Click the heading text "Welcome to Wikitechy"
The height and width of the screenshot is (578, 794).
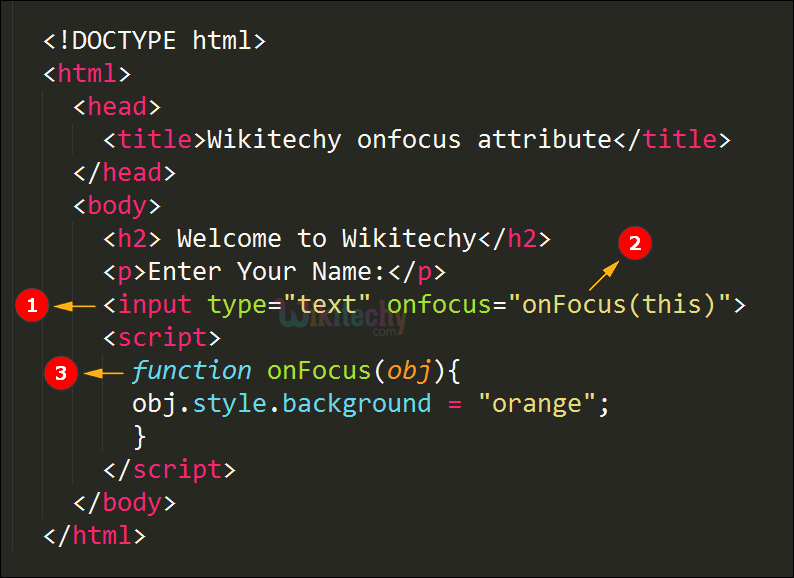[x=327, y=239]
